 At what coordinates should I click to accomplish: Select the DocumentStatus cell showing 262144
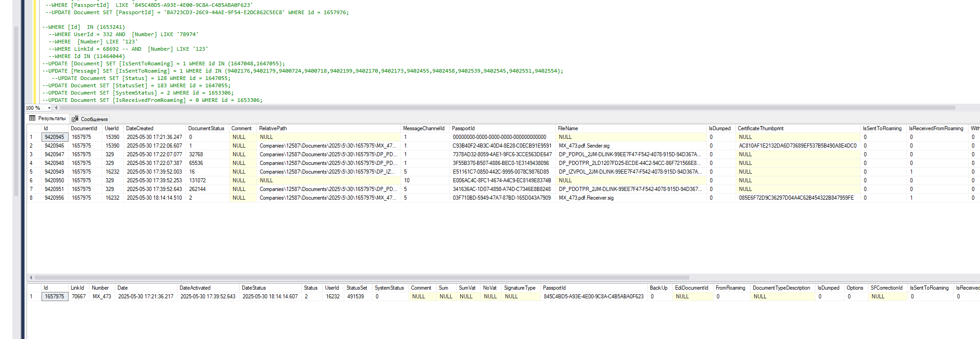pyautogui.click(x=197, y=189)
